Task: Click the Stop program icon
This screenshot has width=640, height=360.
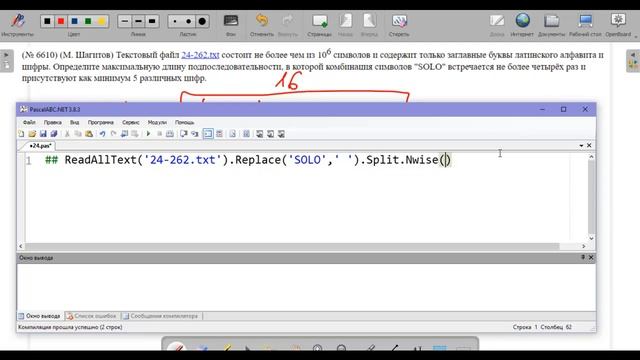Action: tap(159, 134)
